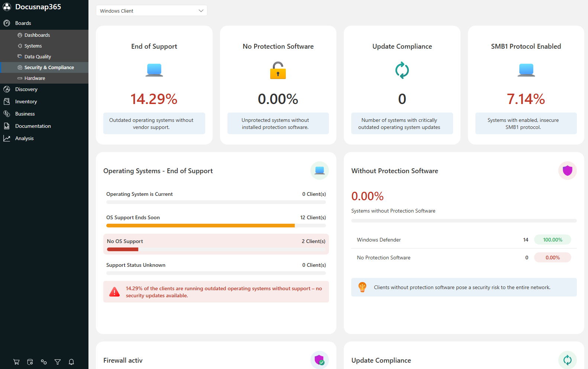Click the 2 Client(s) count
The height and width of the screenshot is (369, 588).
click(313, 241)
